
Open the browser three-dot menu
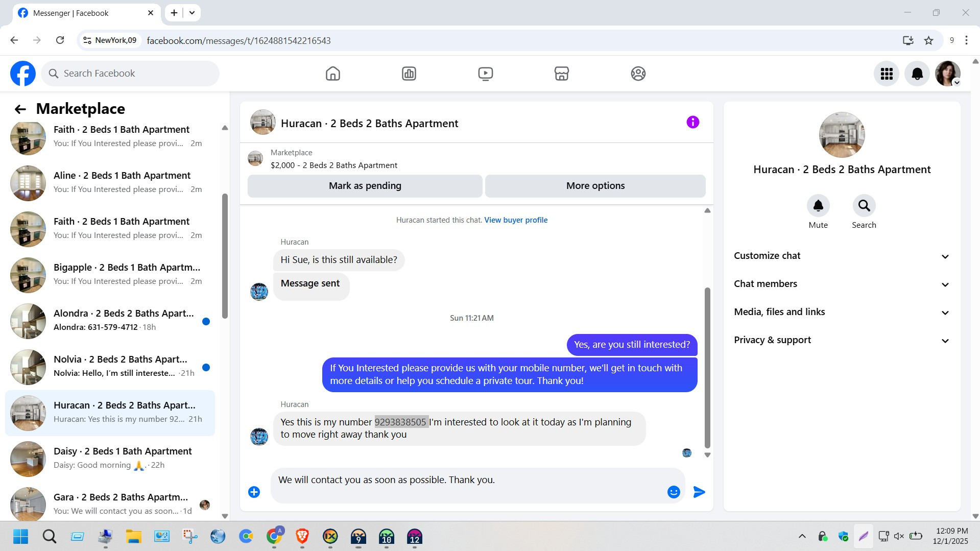pyautogui.click(x=966, y=40)
